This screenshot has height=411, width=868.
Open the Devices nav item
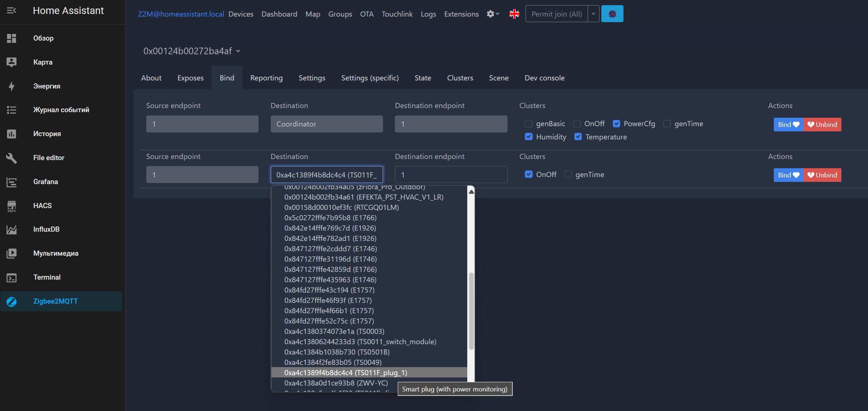(241, 14)
